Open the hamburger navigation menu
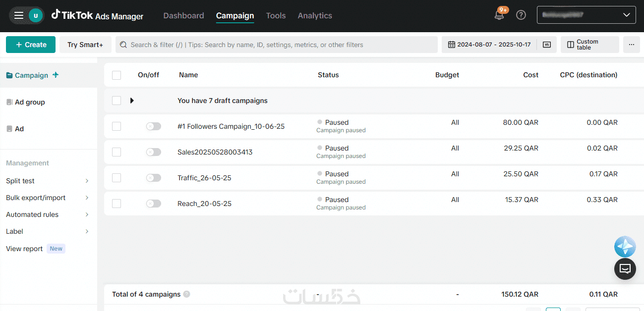This screenshot has height=311, width=644. [19, 15]
